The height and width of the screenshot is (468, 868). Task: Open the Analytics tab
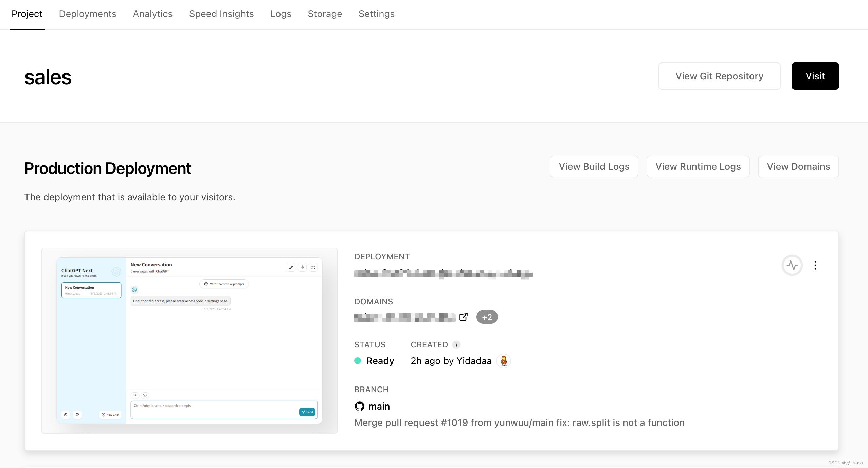coord(152,14)
